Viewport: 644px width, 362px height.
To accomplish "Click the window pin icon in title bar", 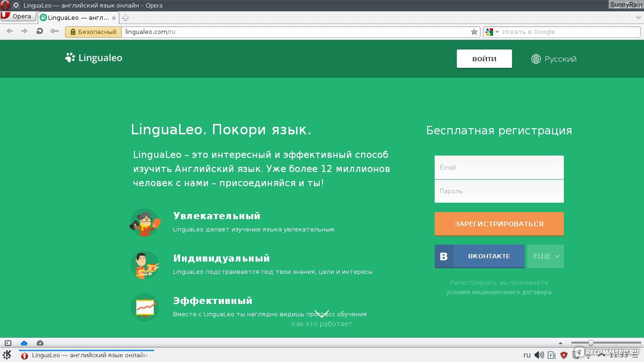I will click(x=16, y=5).
